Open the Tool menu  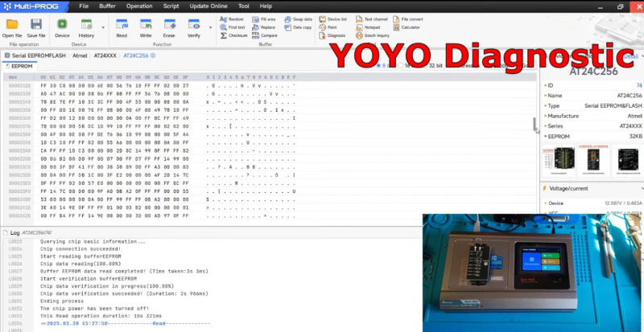coord(244,6)
